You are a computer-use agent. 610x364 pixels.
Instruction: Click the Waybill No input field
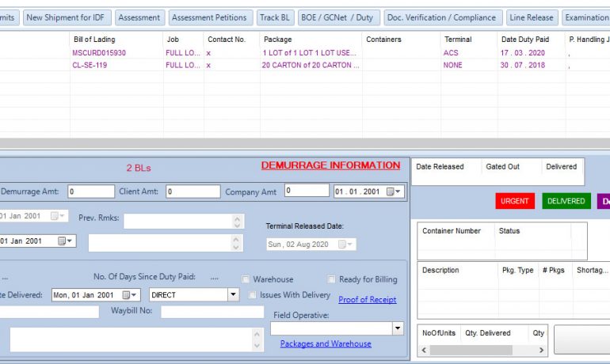tap(212, 313)
